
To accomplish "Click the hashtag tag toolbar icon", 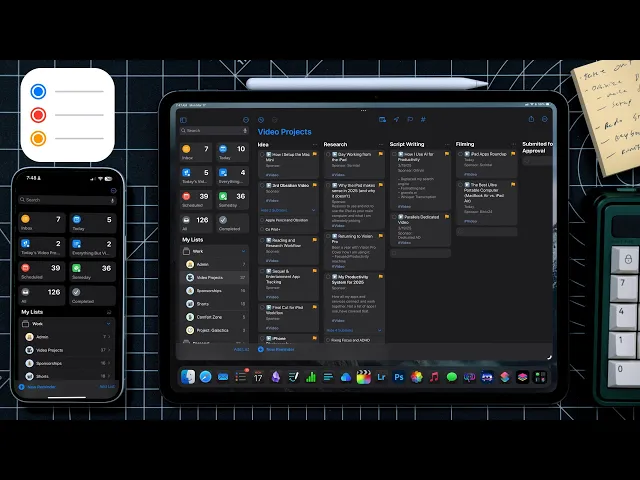I will [423, 119].
